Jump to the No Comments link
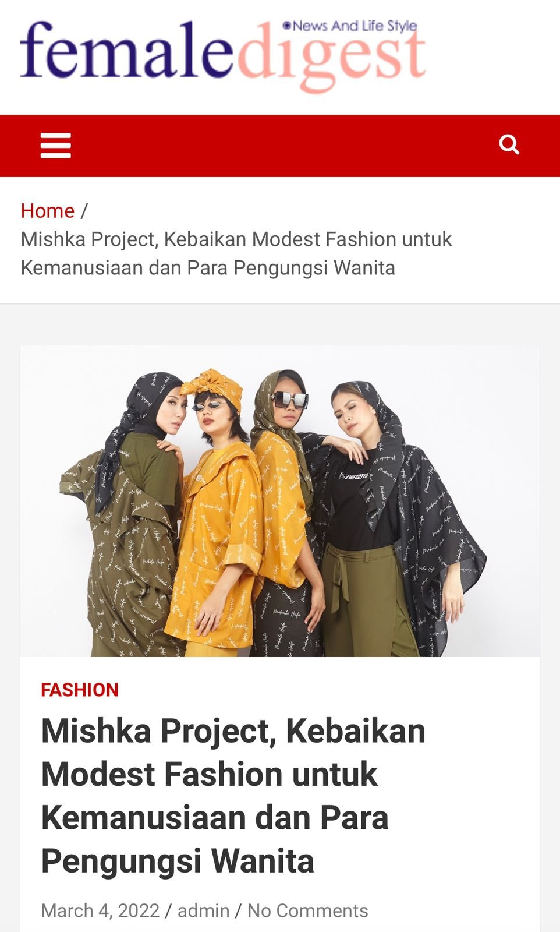This screenshot has width=560, height=932. (x=308, y=910)
